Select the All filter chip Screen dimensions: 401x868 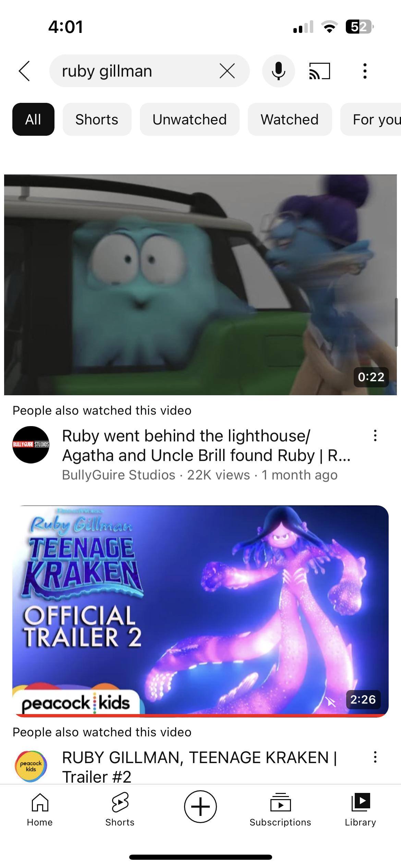[33, 119]
